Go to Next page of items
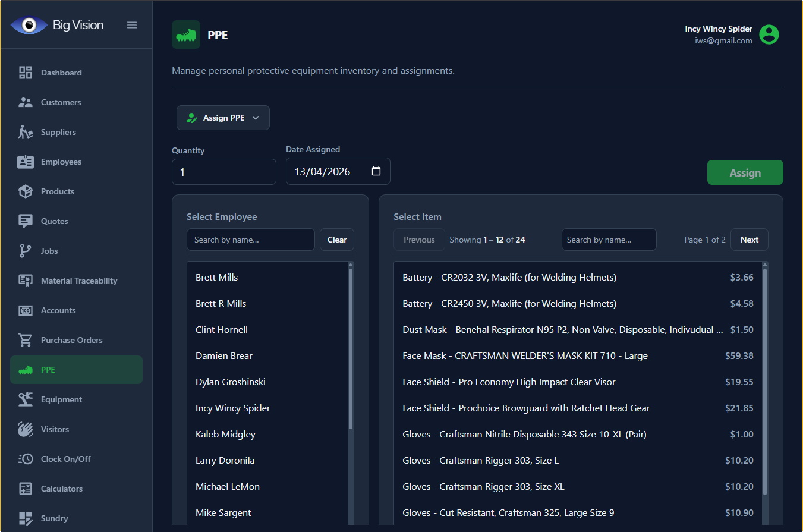This screenshot has width=803, height=532. click(x=749, y=240)
